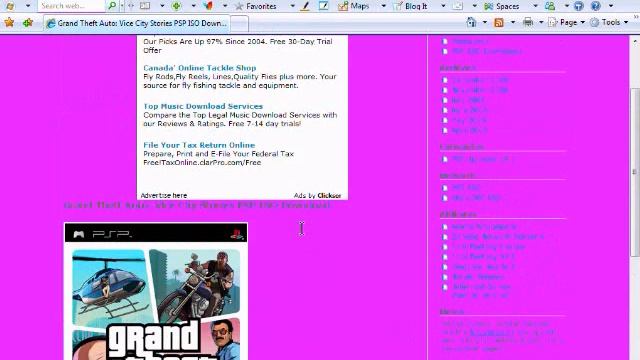Image resolution: width=640 pixels, height=360 pixels.
Task: Expand the dropdown arrow next to Spaces
Action: tap(535, 6)
